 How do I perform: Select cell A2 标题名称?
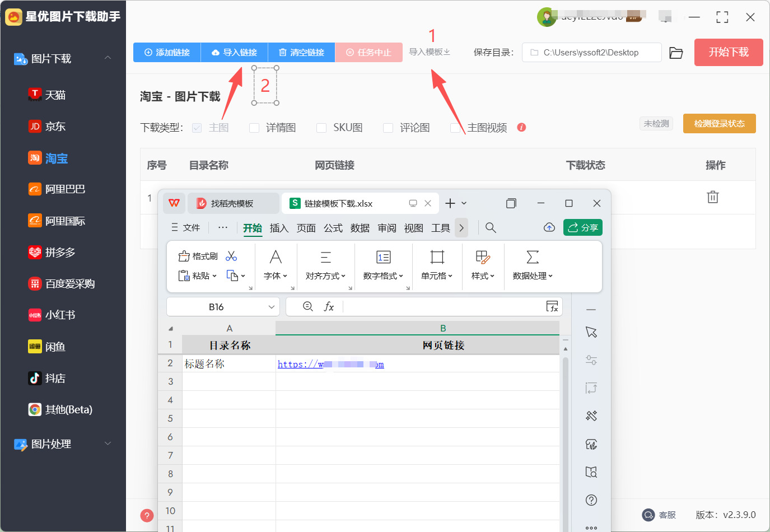(229, 363)
